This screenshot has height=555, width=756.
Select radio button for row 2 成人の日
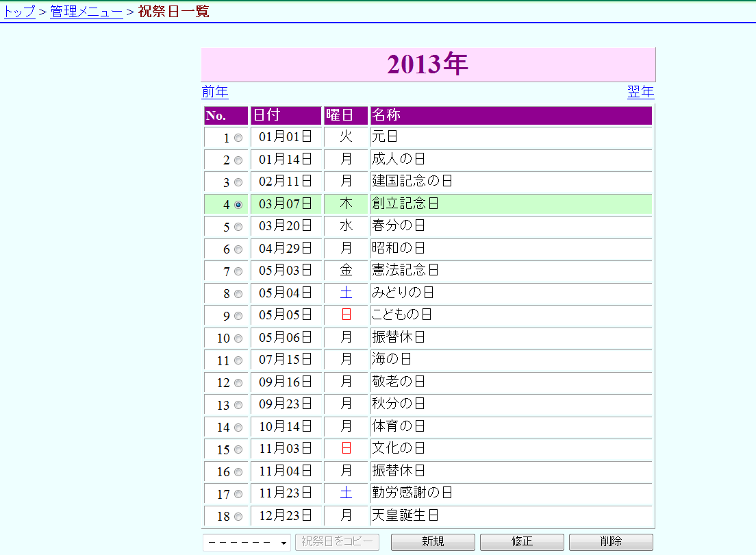click(238, 160)
